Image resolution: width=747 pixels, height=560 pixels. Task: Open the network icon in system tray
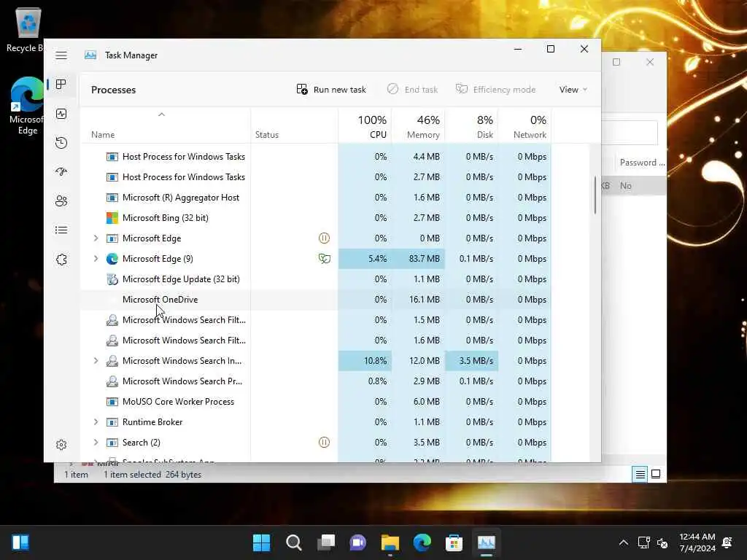pyautogui.click(x=644, y=542)
